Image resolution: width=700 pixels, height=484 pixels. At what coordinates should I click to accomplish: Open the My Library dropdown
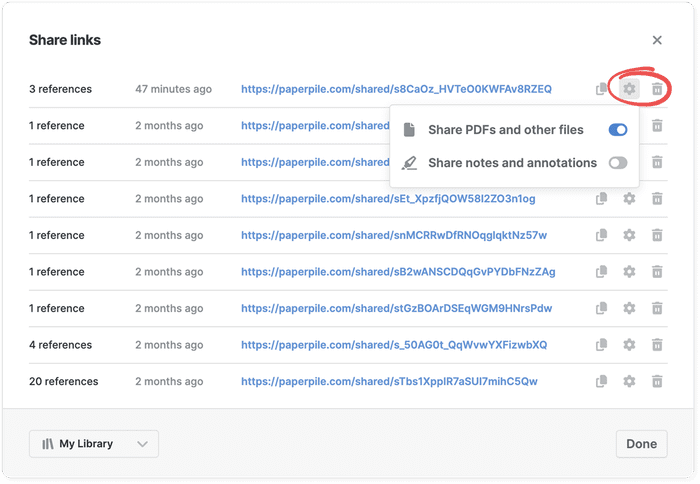tap(94, 444)
